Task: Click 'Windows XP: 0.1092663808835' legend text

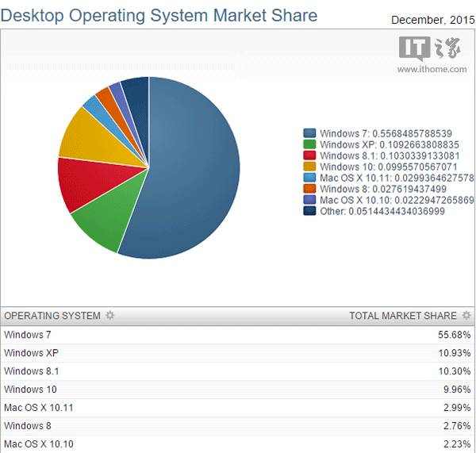Action: click(390, 144)
